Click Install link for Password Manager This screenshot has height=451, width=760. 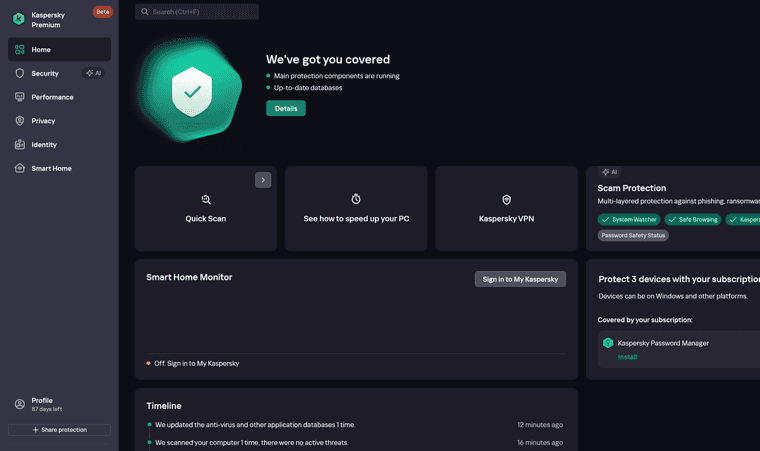(627, 357)
